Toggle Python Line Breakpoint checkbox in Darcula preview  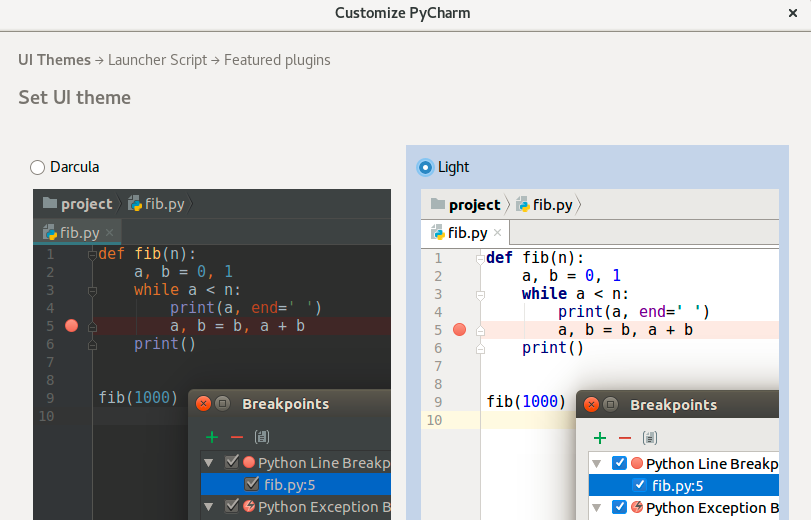click(x=232, y=462)
